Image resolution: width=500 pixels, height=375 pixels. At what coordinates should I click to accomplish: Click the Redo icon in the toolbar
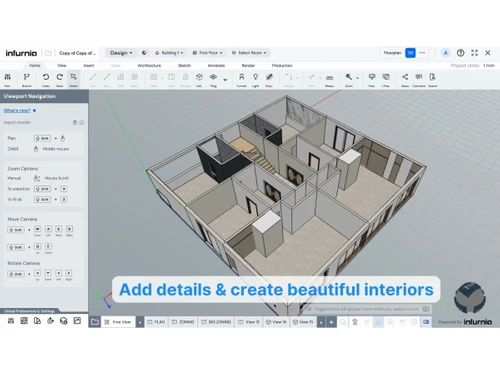point(60,77)
